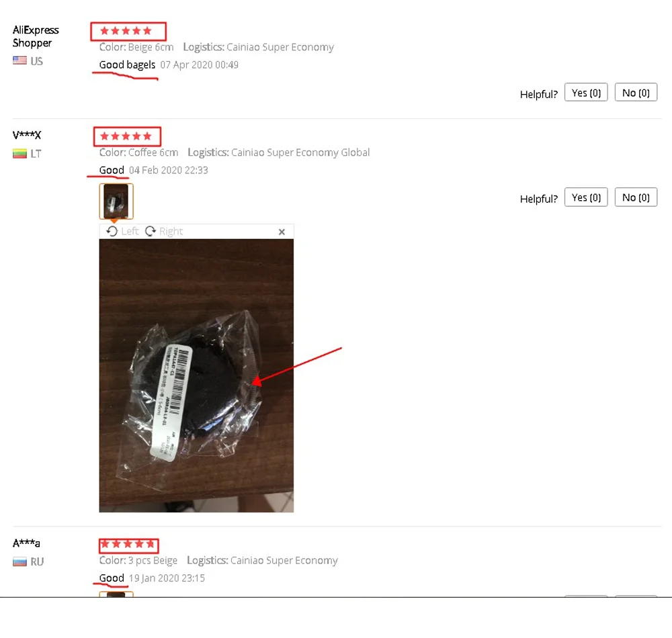This screenshot has width=672, height=638.
Task: Rotate the review photo right
Action: coord(164,231)
